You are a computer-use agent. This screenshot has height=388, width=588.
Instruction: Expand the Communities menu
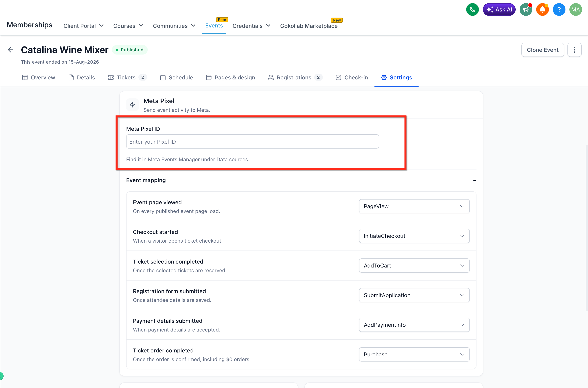click(174, 26)
